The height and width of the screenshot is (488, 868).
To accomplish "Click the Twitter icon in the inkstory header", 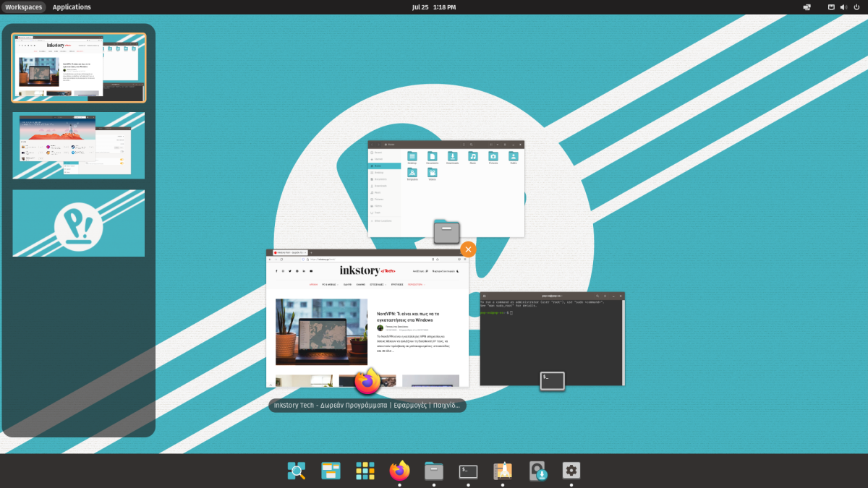I will point(290,270).
